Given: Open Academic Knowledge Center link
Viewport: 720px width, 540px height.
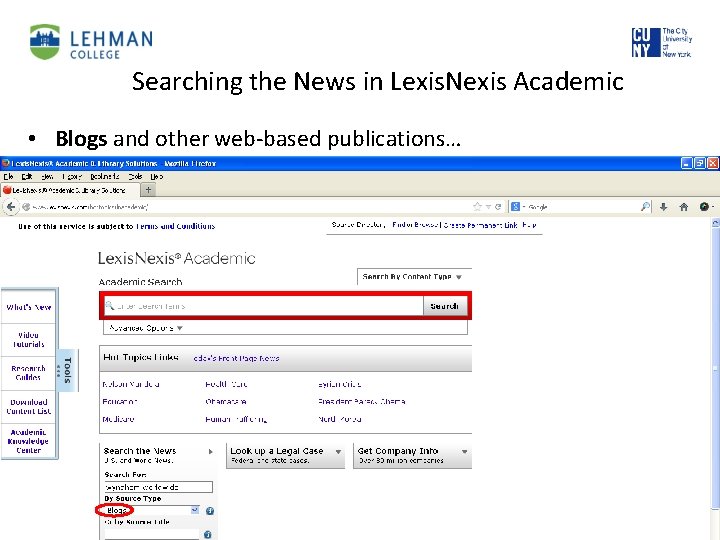Looking at the screenshot, I should 28,441.
